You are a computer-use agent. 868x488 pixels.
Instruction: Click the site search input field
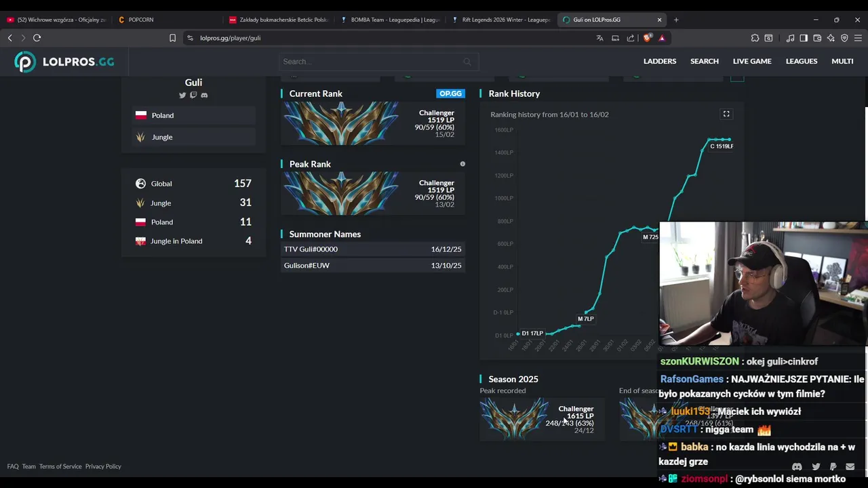[x=379, y=62]
